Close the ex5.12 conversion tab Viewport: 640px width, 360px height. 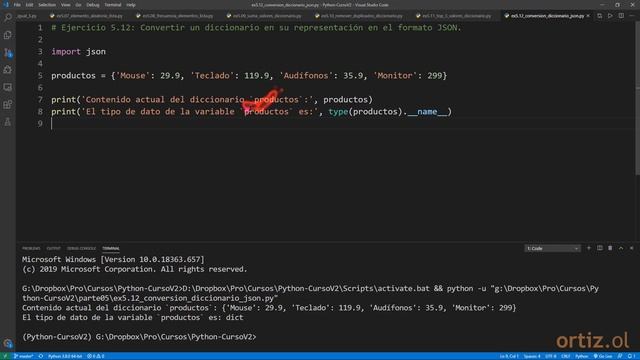[x=588, y=16]
